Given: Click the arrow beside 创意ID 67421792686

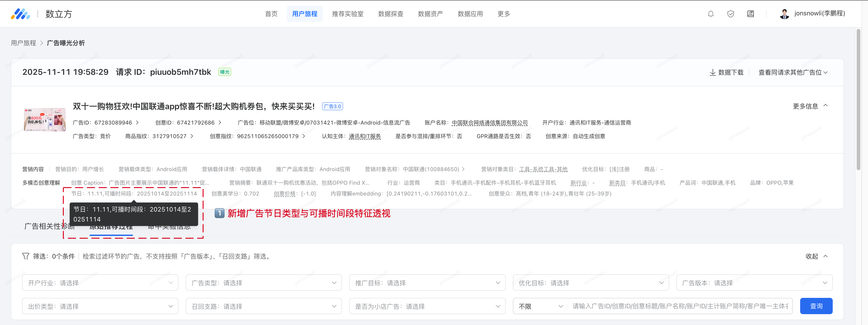Looking at the screenshot, I should click(x=220, y=122).
